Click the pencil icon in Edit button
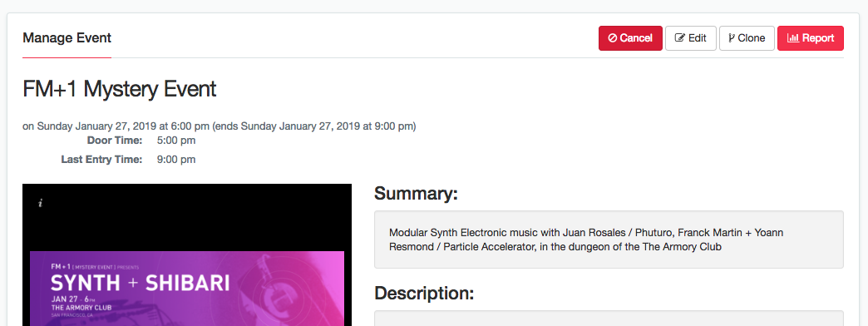This screenshot has height=326, width=868. (680, 38)
